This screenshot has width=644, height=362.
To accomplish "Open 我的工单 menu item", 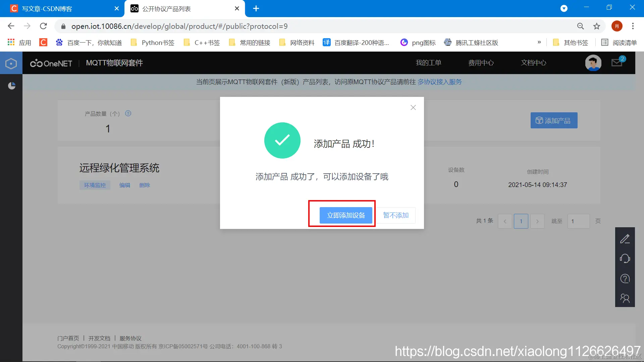I will coord(428,63).
